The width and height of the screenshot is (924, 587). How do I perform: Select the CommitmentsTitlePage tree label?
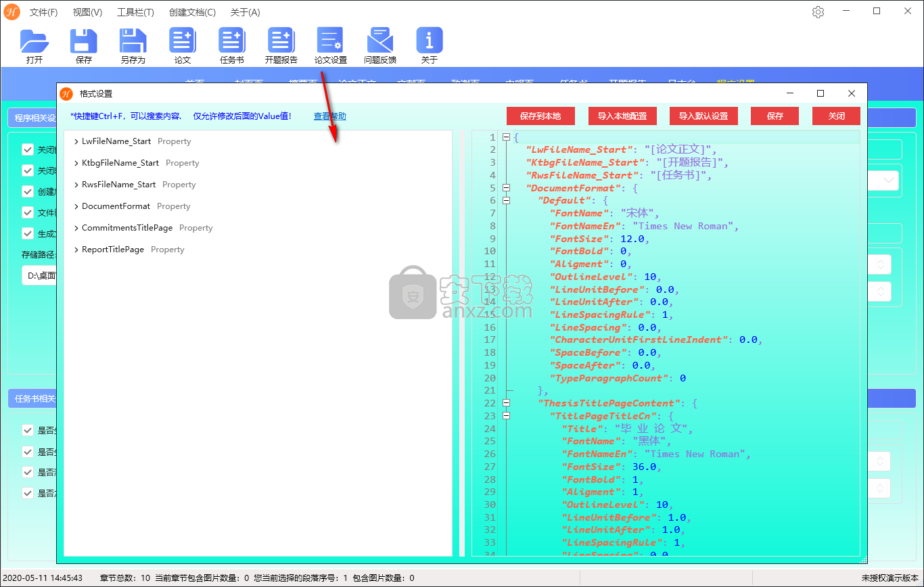tap(127, 228)
